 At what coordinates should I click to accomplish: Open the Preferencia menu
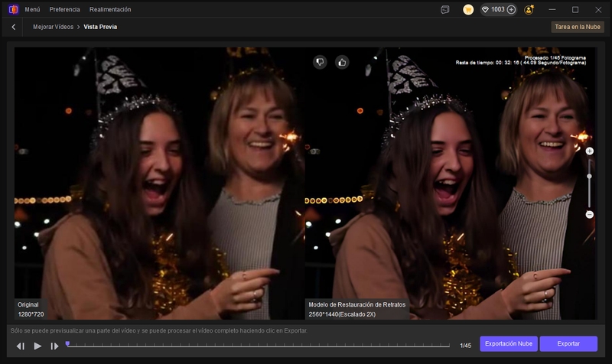pos(64,9)
